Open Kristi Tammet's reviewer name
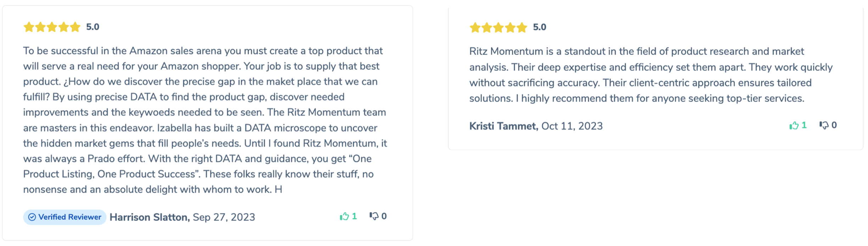Screen dimensions: 868x246 [503, 126]
